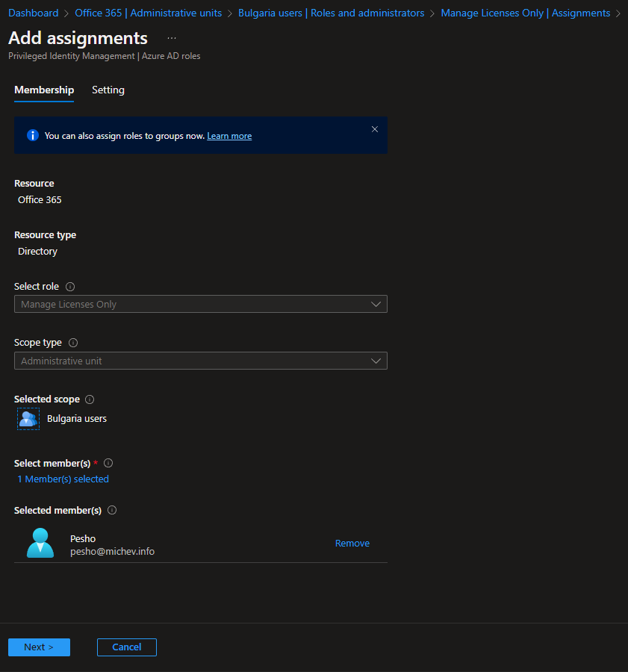Viewport: 628px width, 672px height.
Task: Click the info icon beside Scope type
Action: point(73,343)
